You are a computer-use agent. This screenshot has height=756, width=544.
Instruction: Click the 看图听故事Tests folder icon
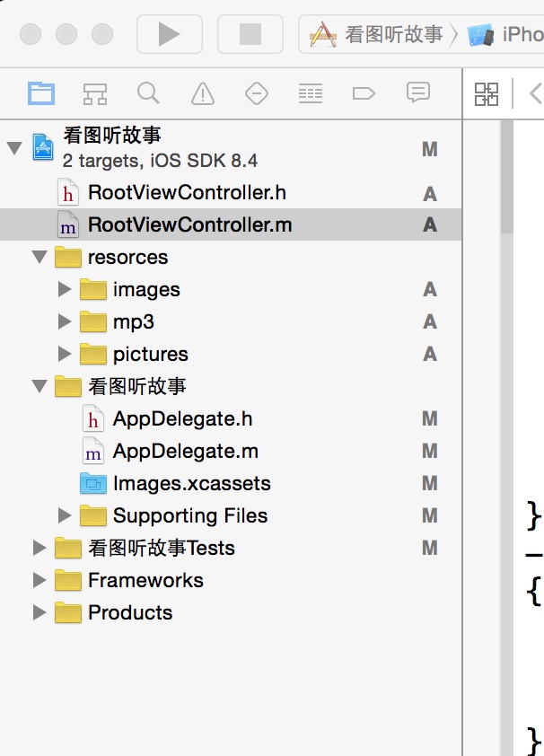[68, 548]
